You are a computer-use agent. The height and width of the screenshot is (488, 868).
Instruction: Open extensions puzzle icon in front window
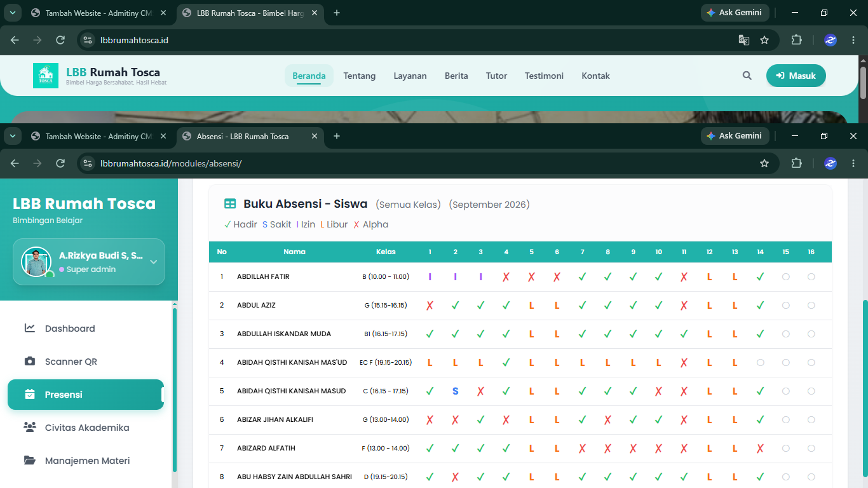796,163
